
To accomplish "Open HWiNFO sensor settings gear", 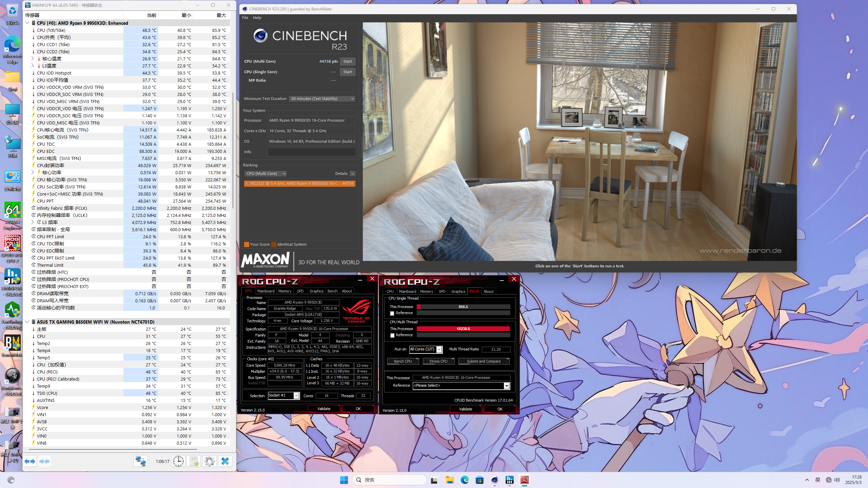I will click(x=210, y=461).
